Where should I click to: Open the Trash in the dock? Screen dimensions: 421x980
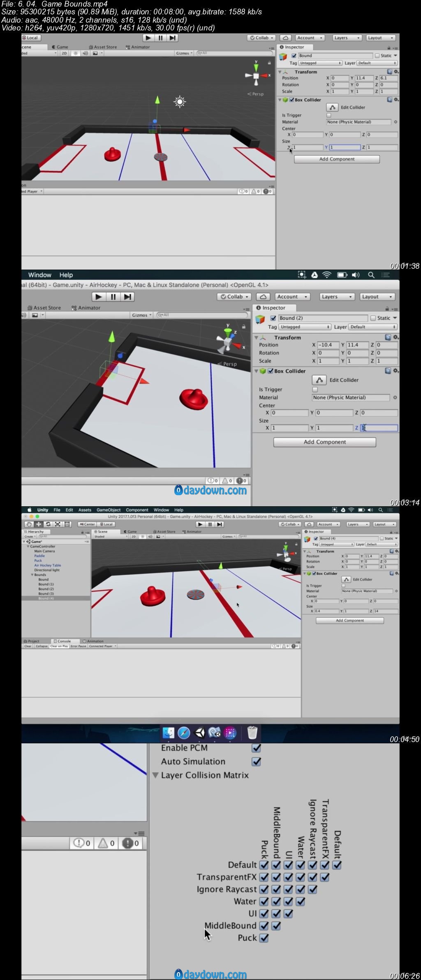pos(252,732)
